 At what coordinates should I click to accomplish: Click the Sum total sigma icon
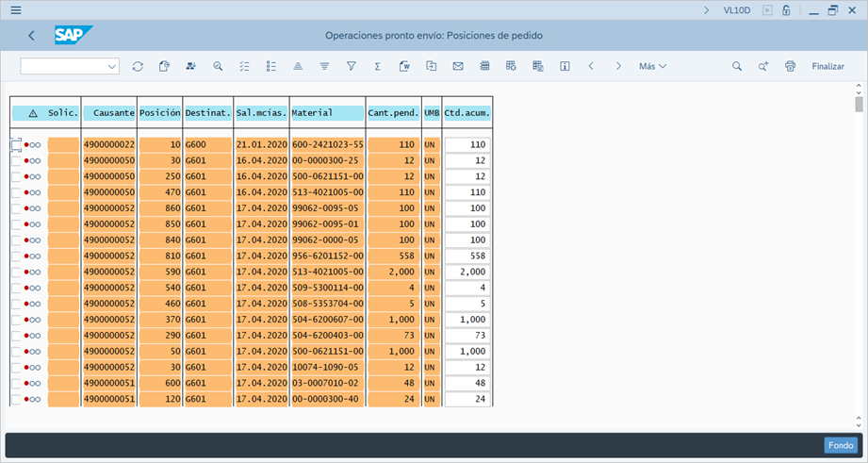tap(377, 67)
